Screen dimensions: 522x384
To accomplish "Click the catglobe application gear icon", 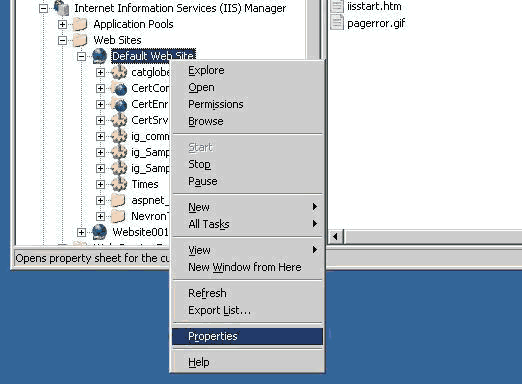I will coord(119,72).
